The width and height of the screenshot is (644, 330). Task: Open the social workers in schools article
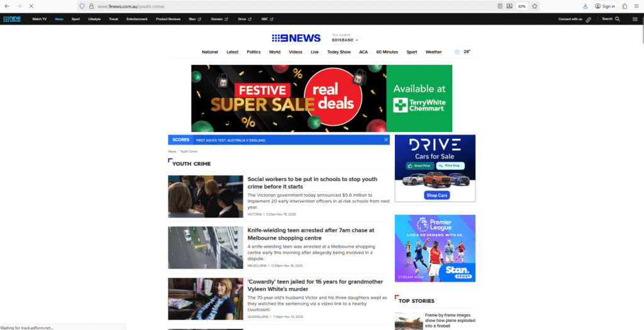[x=312, y=183]
